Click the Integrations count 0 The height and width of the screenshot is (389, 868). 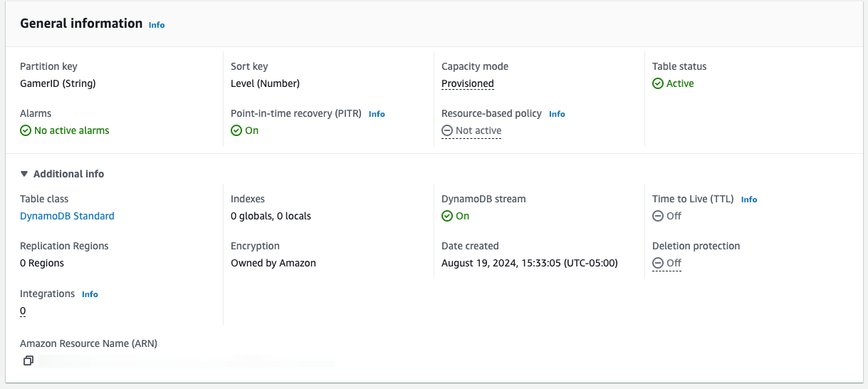tap(23, 311)
